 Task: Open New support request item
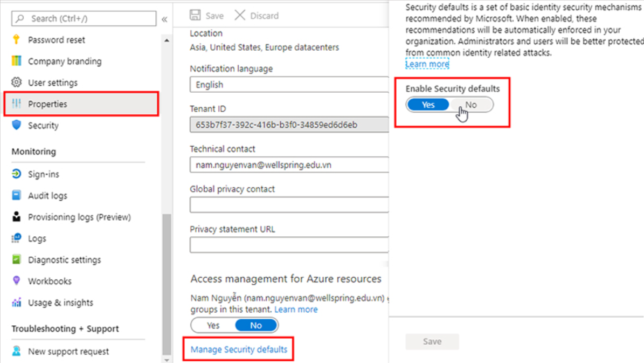pos(68,352)
